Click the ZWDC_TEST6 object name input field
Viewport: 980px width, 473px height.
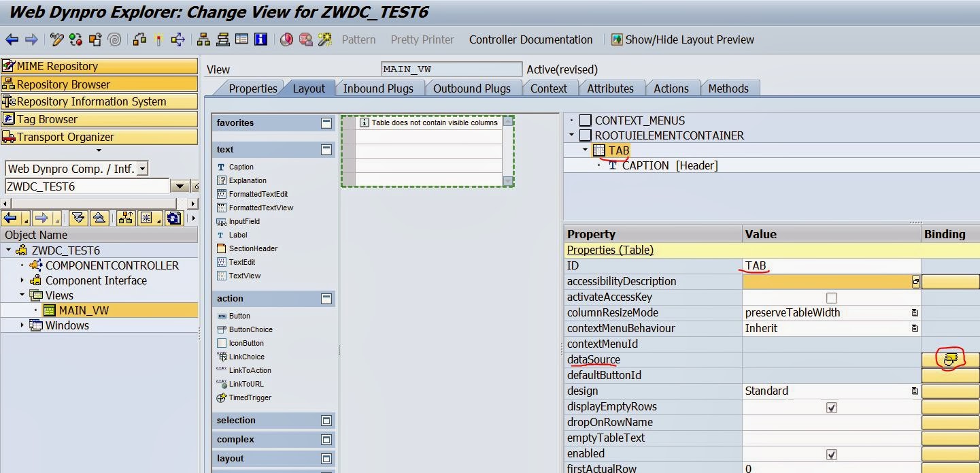[x=87, y=186]
